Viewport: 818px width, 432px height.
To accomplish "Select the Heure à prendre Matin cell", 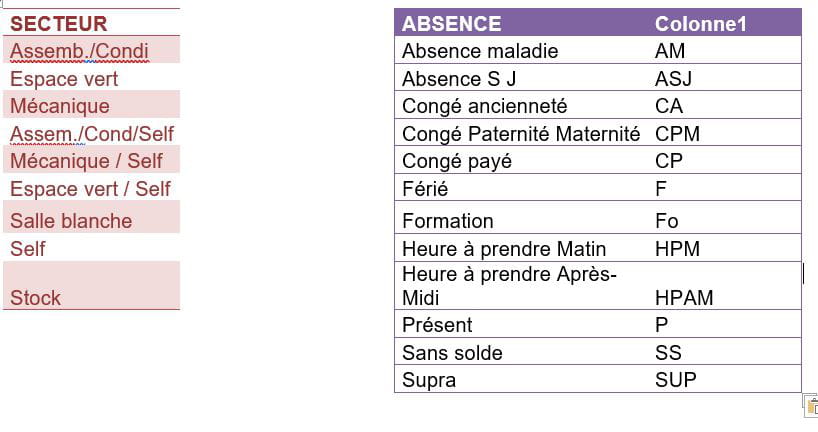I will click(522, 248).
